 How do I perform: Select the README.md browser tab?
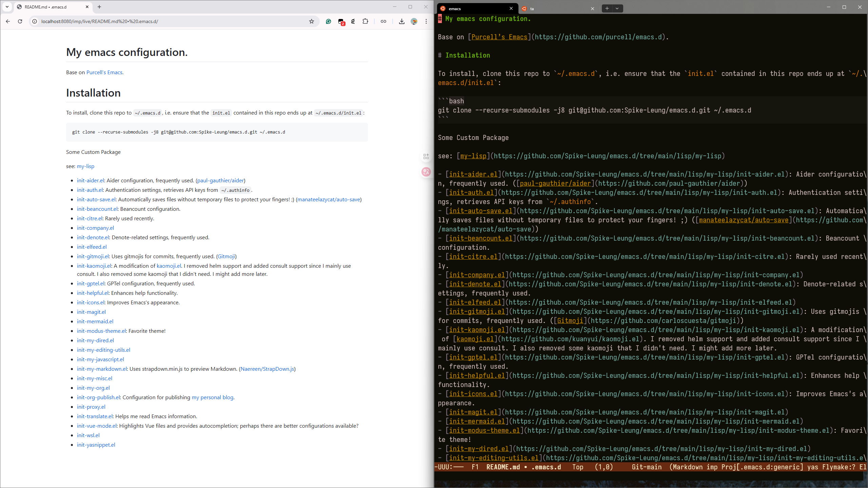[53, 7]
